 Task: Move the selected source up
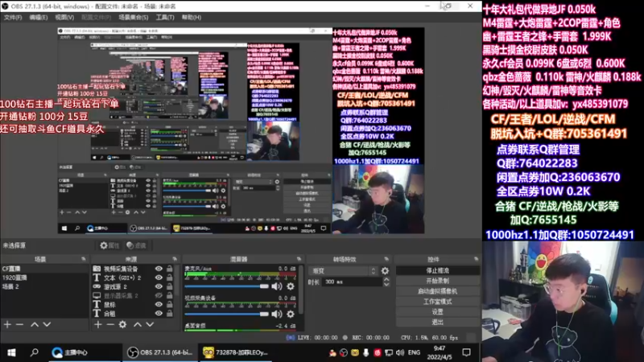[x=138, y=324]
